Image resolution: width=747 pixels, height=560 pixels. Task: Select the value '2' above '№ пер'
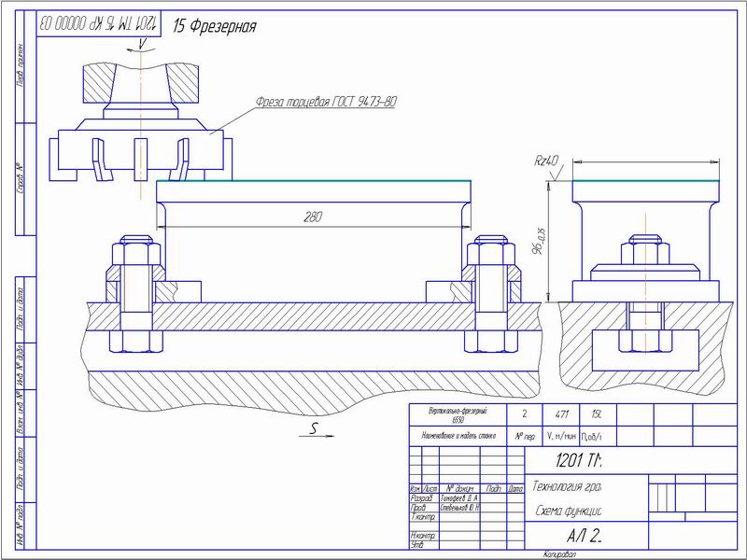pos(524,413)
